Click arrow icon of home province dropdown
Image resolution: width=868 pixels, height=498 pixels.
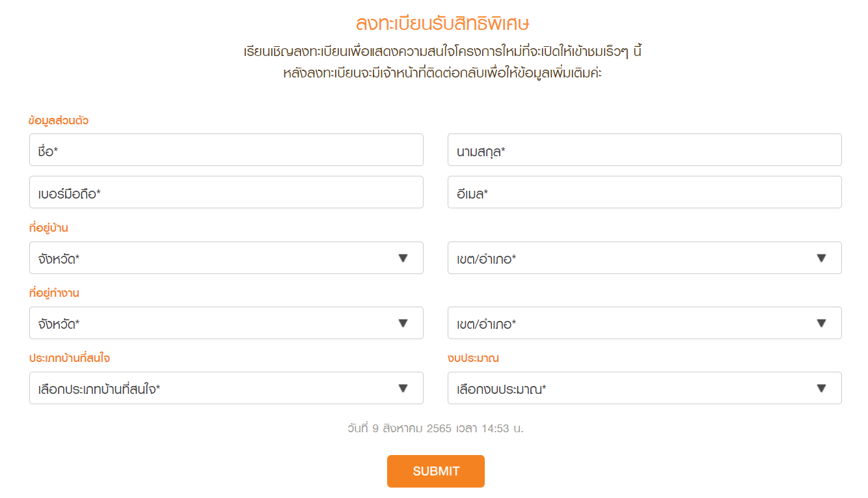point(403,258)
